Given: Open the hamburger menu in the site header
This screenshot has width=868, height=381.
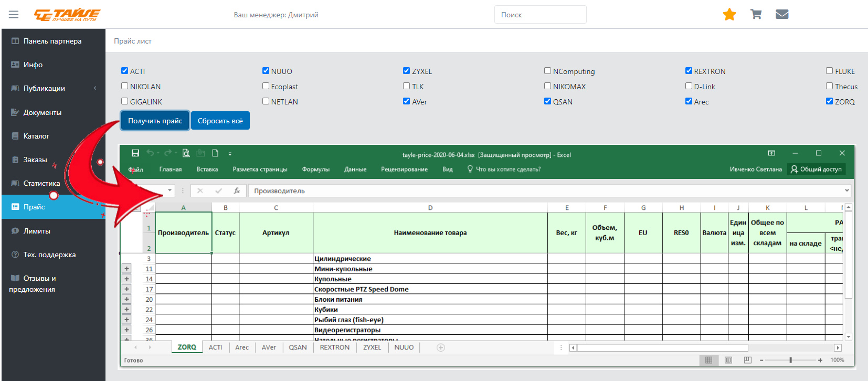Looking at the screenshot, I should point(14,15).
